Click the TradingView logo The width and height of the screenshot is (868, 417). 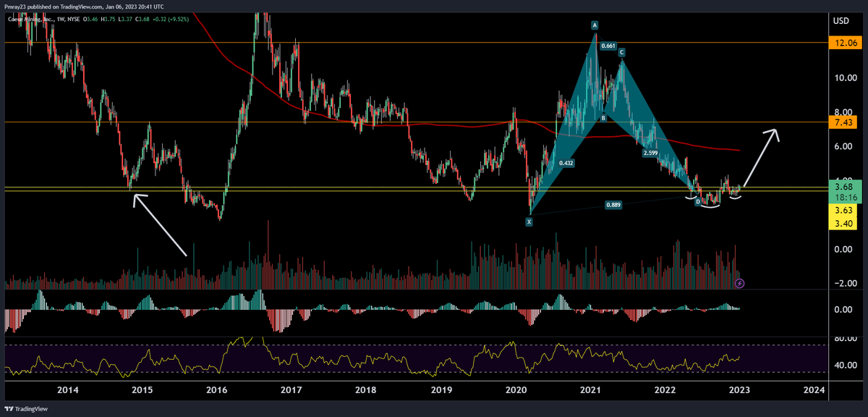25,408
